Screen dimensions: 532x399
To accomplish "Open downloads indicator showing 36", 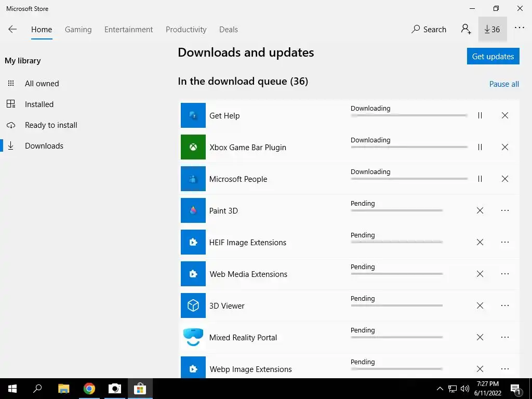I will [493, 29].
